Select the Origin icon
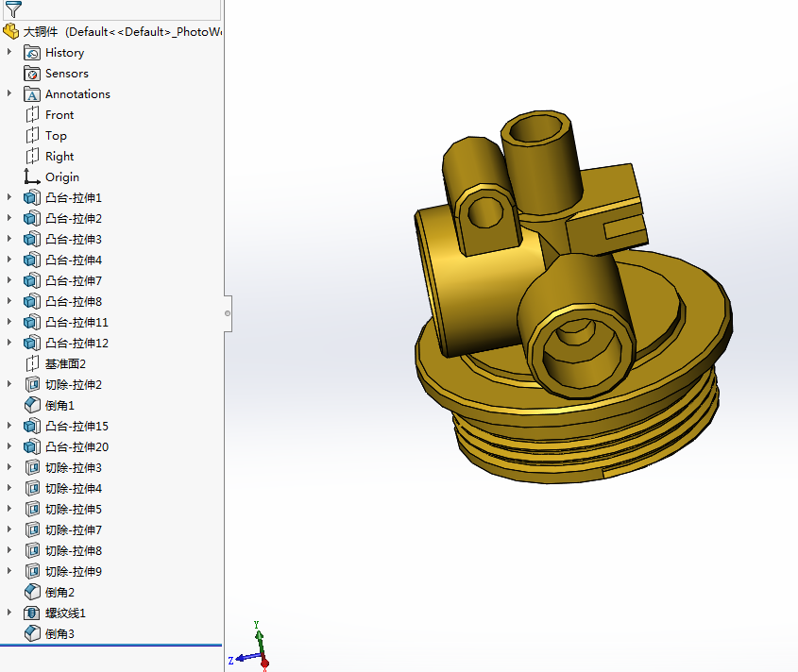 click(x=32, y=177)
